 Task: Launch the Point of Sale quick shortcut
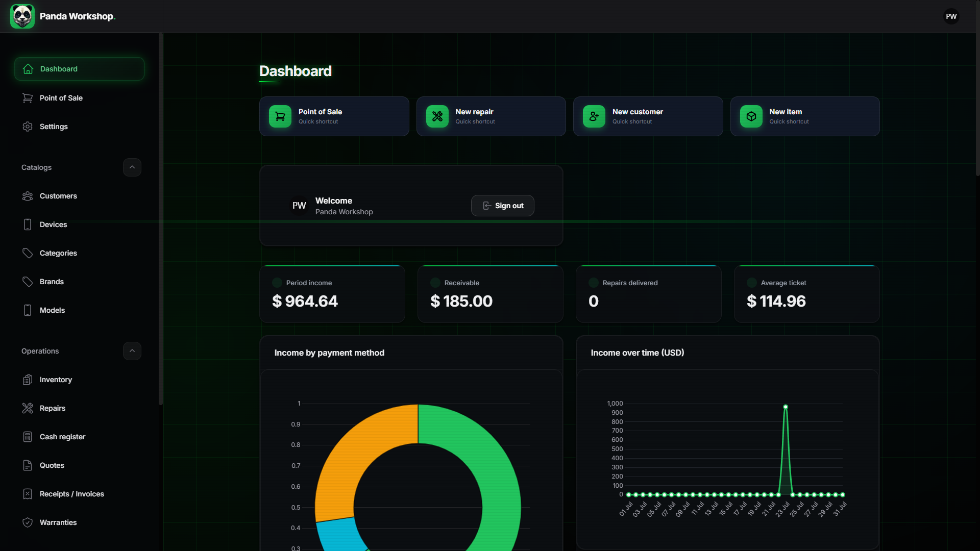334,116
